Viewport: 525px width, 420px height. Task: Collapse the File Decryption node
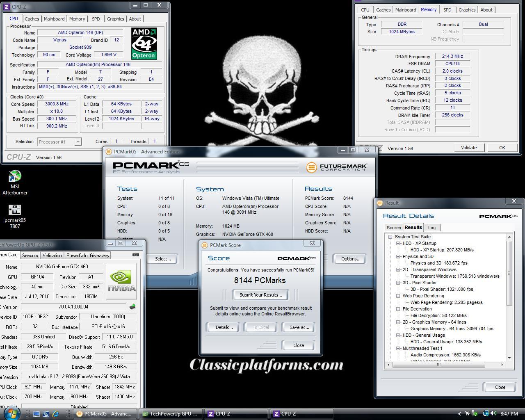398,309
